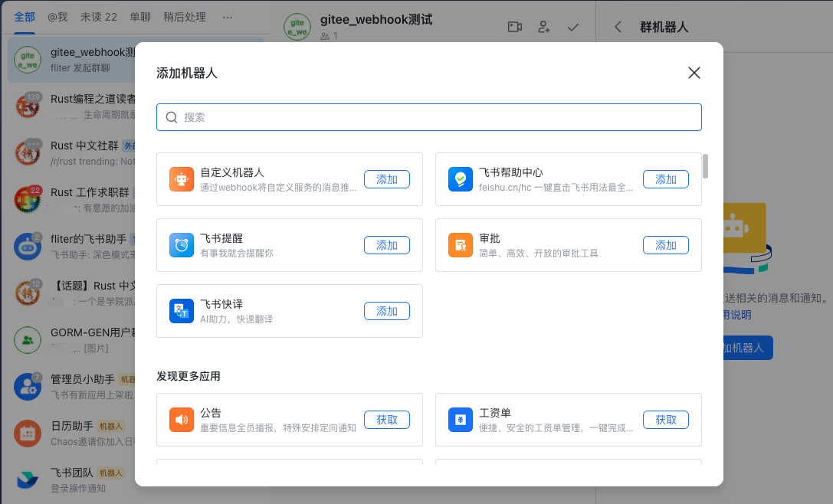Click the checkmark icon in chat header
833x504 pixels.
click(x=573, y=27)
